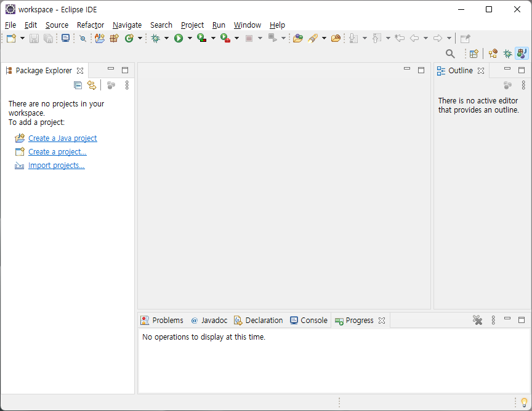Click the Create a project... link

[57, 152]
